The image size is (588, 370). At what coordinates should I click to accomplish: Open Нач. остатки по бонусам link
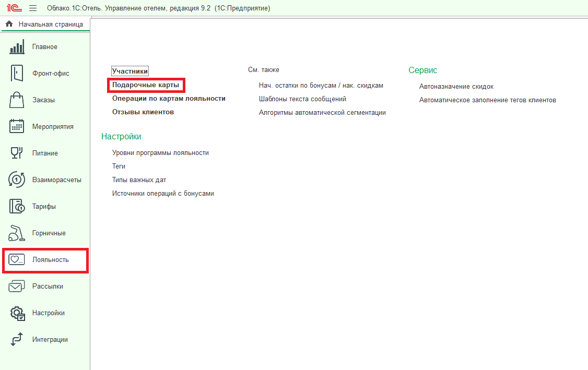point(321,86)
